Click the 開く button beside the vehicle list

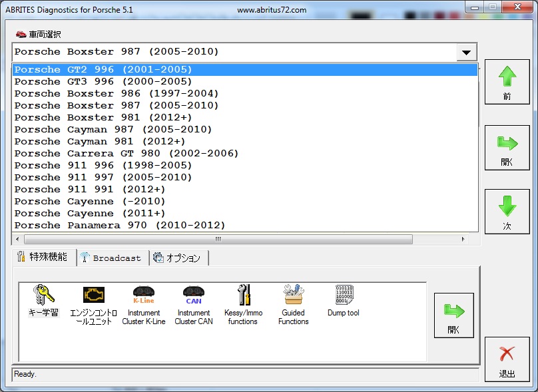coord(507,148)
